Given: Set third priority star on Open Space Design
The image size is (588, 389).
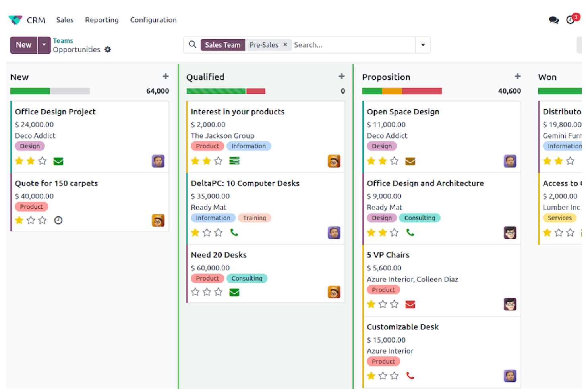Looking at the screenshot, I should click(395, 161).
